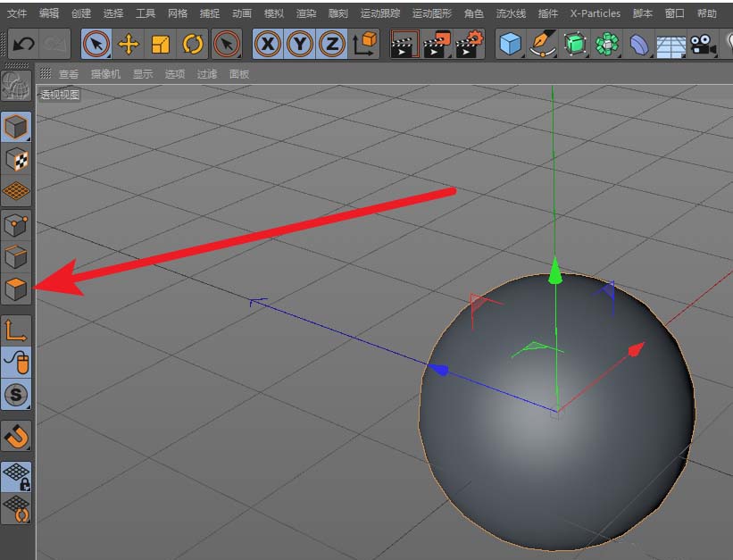Toggle the Y-axis lock

click(x=298, y=43)
